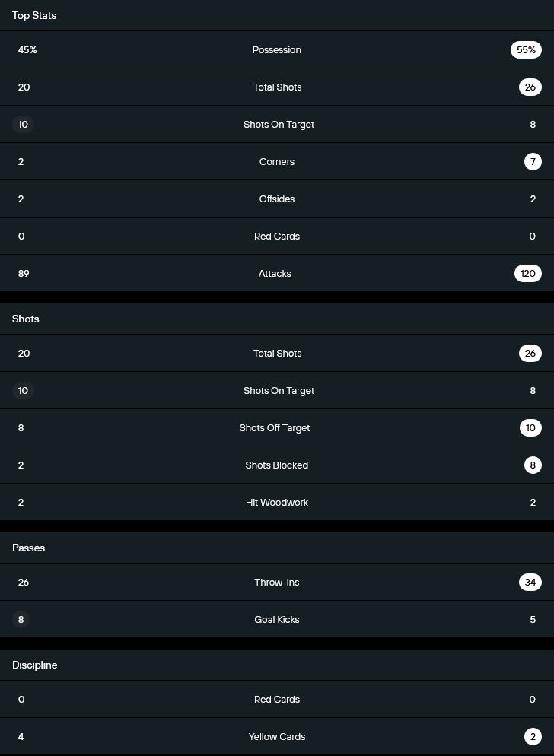Click the Possession stat label
Screen dimensions: 554x756
277,50
